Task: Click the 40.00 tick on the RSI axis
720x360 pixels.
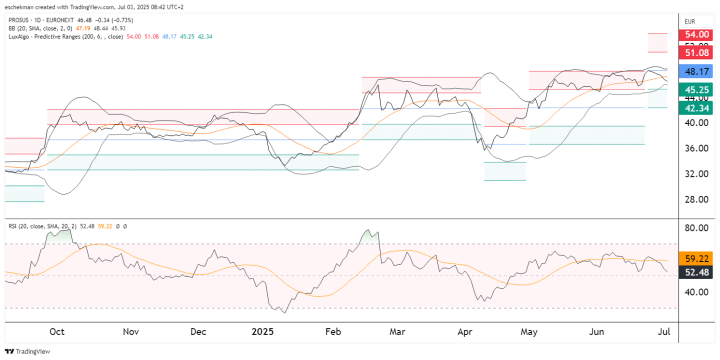Action: (696, 292)
